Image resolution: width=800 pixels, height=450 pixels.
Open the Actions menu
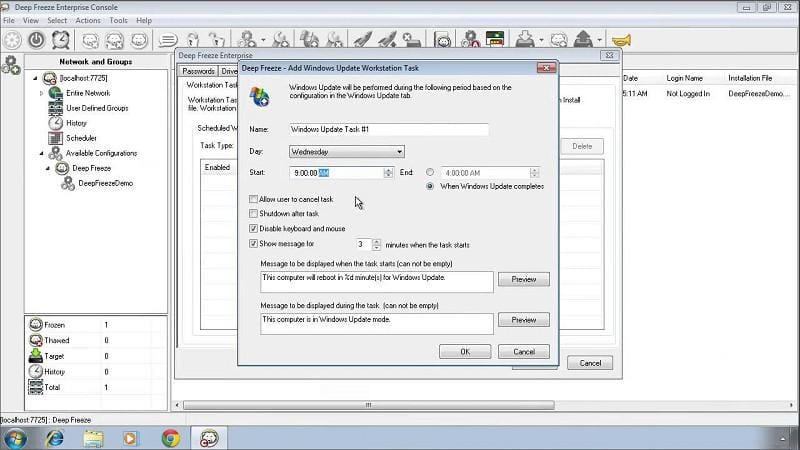88,20
